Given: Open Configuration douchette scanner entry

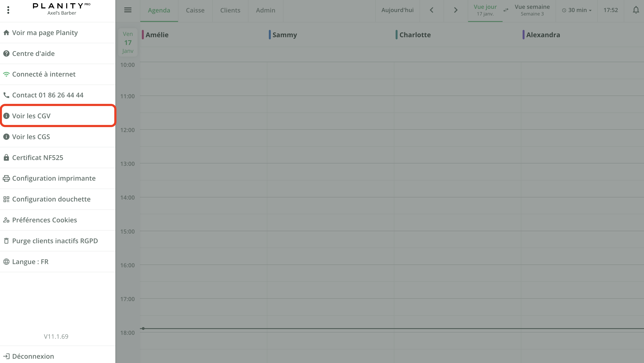Looking at the screenshot, I should (51, 199).
